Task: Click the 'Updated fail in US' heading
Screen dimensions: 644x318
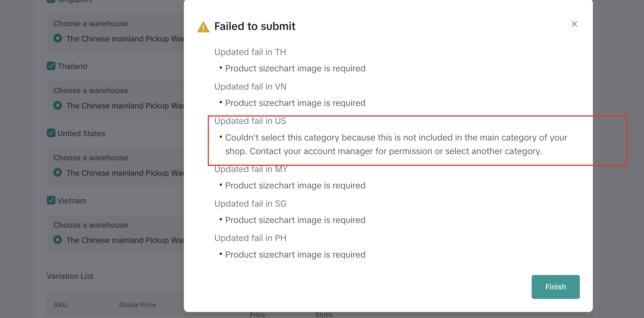Action: [x=250, y=121]
